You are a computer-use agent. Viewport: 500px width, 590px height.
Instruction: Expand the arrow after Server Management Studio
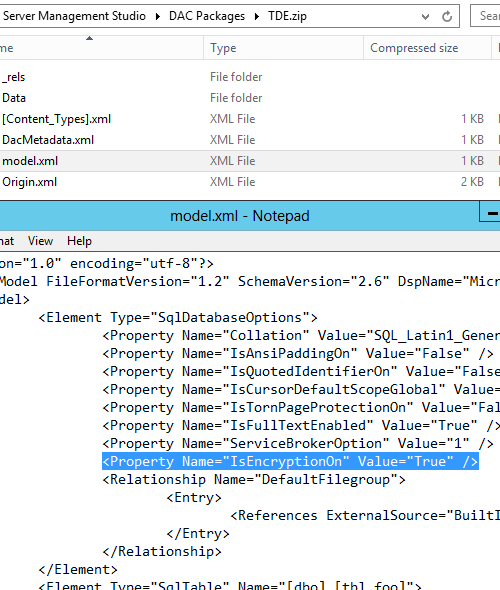click(157, 17)
